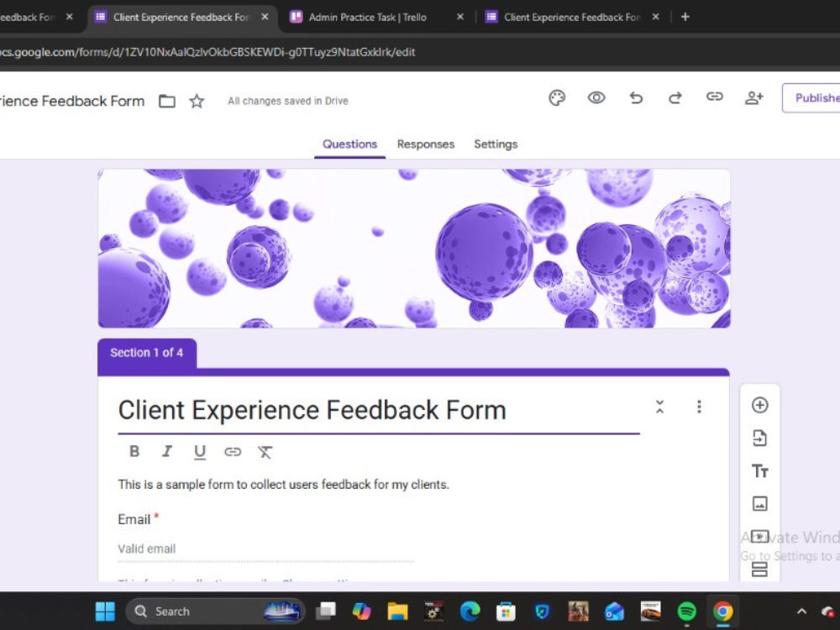Close the Admin Practice Task Trello tab
This screenshot has width=840, height=630.
pyautogui.click(x=459, y=17)
